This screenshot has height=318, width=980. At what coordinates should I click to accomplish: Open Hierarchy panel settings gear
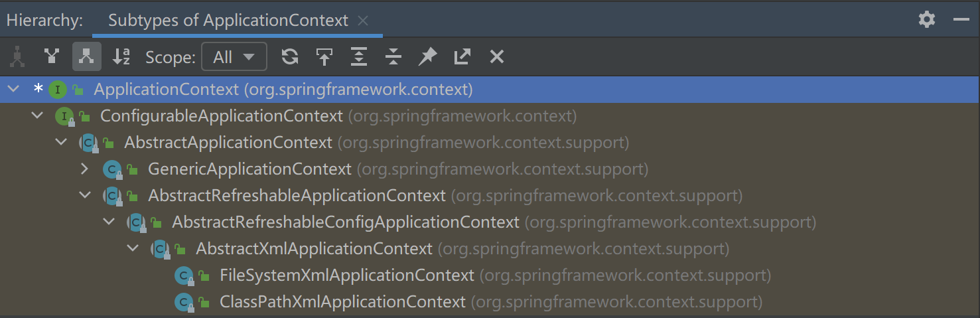(927, 20)
